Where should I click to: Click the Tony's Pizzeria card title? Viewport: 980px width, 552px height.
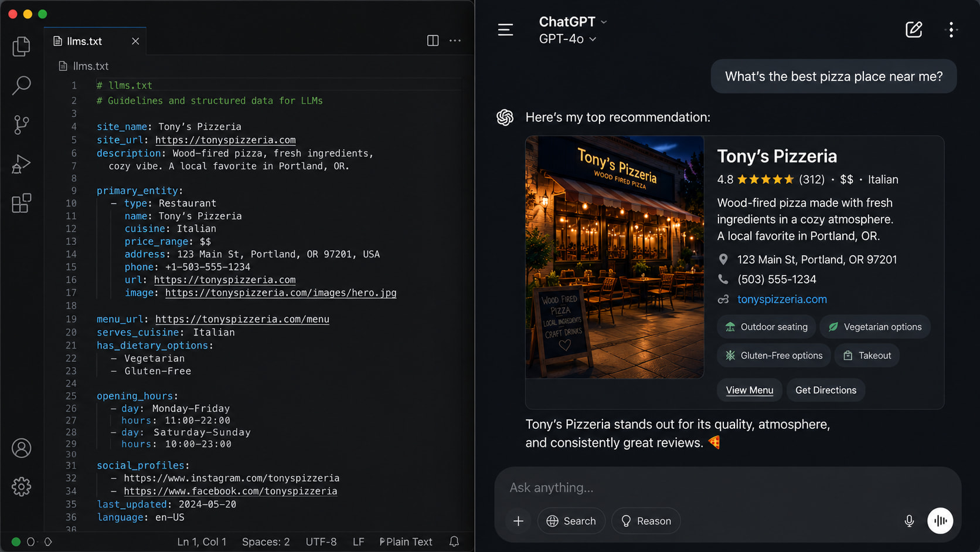click(777, 156)
